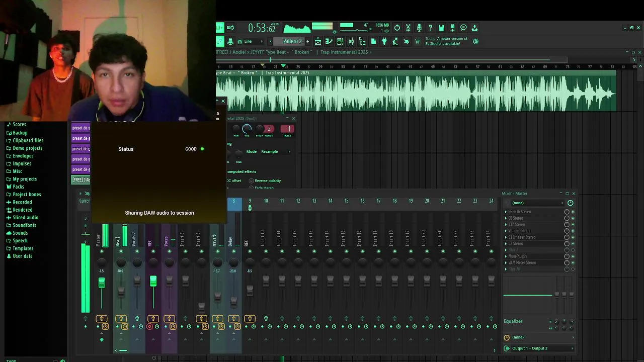Click the metronome hat icon in toolbar
This screenshot has height=362, width=644.
point(230,41)
